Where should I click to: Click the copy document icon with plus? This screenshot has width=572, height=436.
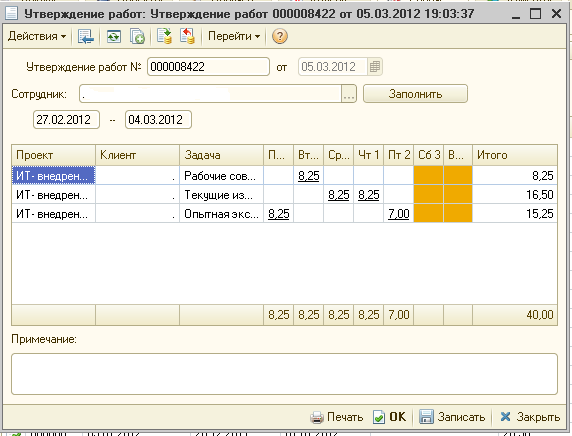[x=137, y=36]
